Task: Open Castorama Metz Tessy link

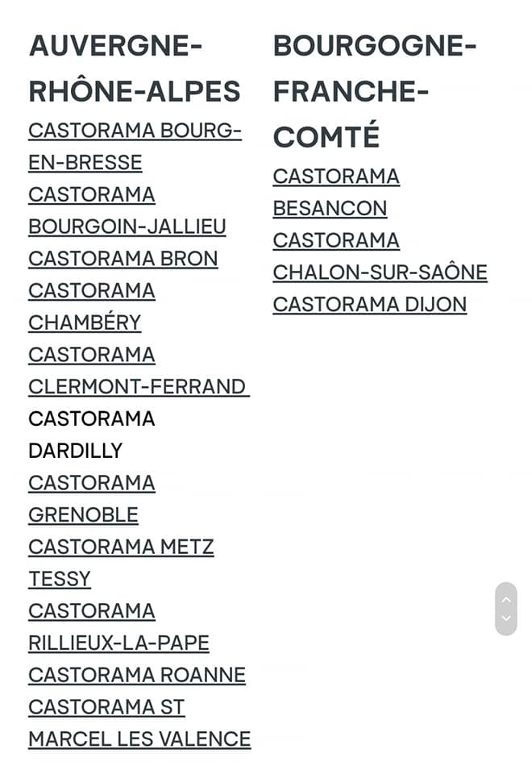Action: tap(121, 563)
